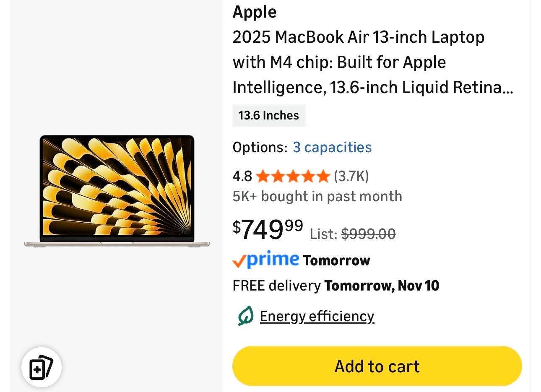Click the FREE delivery Tomorrow, Nov 10 text
This screenshot has width=541, height=392.
pos(336,286)
